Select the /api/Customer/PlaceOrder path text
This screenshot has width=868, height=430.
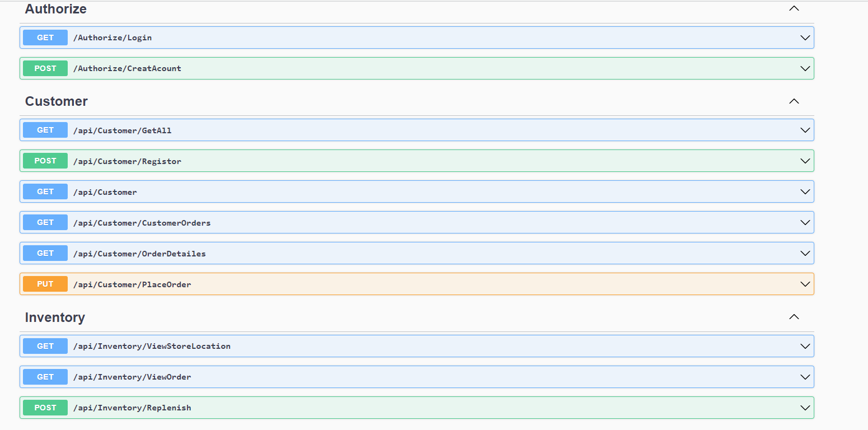132,284
